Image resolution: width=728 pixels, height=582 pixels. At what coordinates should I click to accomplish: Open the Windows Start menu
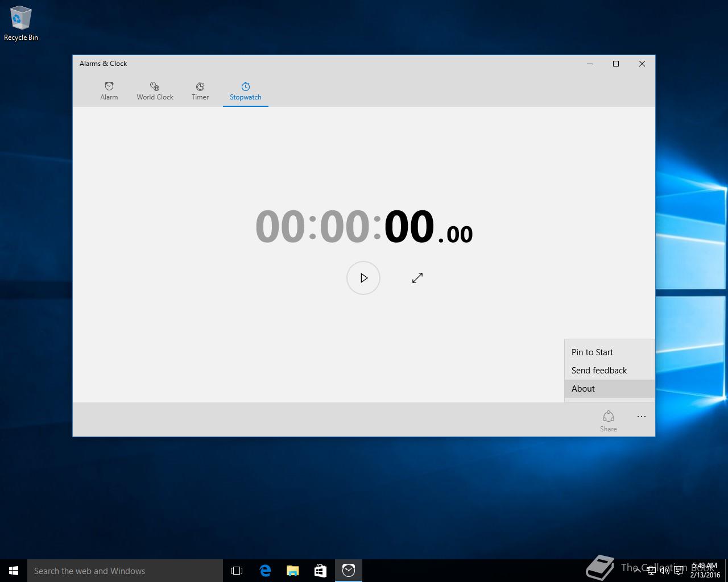(x=14, y=571)
